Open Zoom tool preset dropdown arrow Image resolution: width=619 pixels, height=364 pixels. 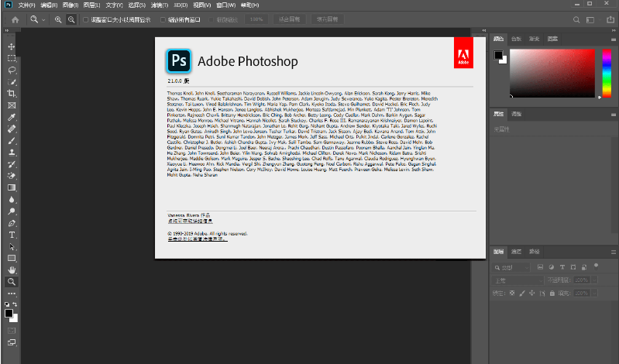(43, 19)
